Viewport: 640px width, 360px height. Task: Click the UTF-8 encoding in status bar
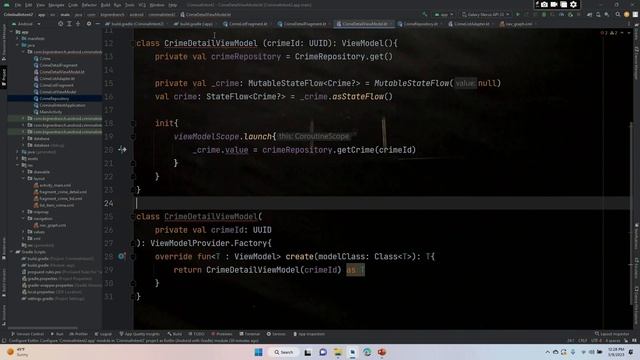pyautogui.click(x=596, y=340)
